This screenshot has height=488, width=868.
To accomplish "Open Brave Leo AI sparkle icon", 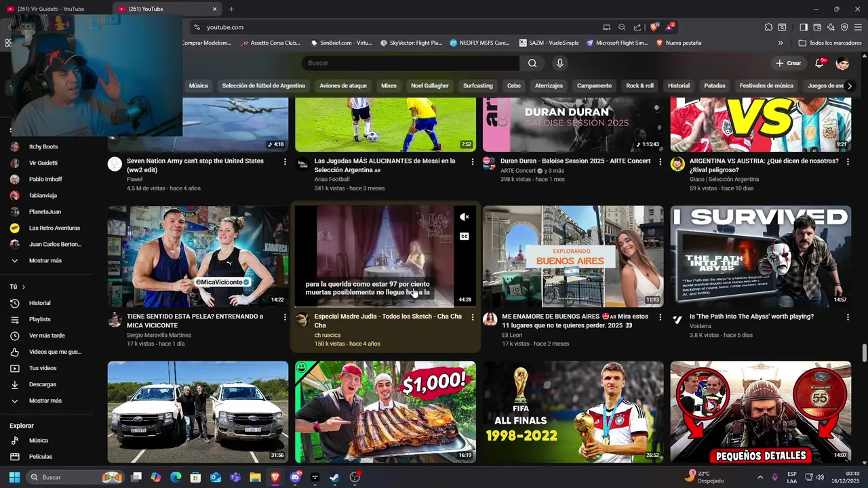I will click(831, 27).
